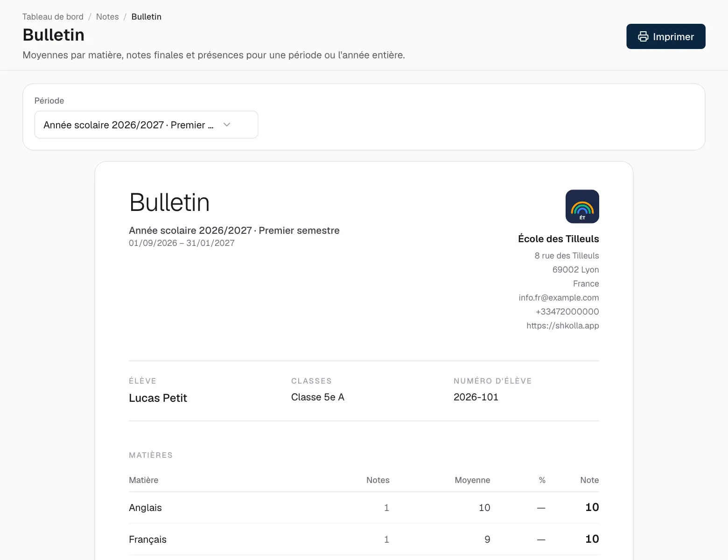Screen dimensions: 728x560
Task: Click the Matière column header
Action: point(144,480)
